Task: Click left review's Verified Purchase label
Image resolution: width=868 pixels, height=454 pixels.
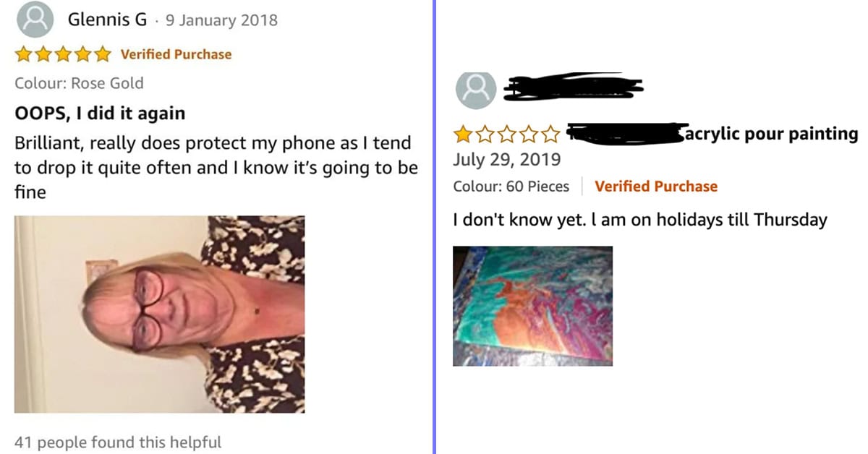Action: (x=176, y=54)
